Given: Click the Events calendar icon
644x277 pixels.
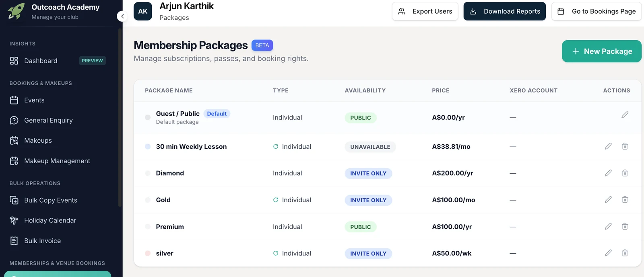Looking at the screenshot, I should tap(14, 100).
